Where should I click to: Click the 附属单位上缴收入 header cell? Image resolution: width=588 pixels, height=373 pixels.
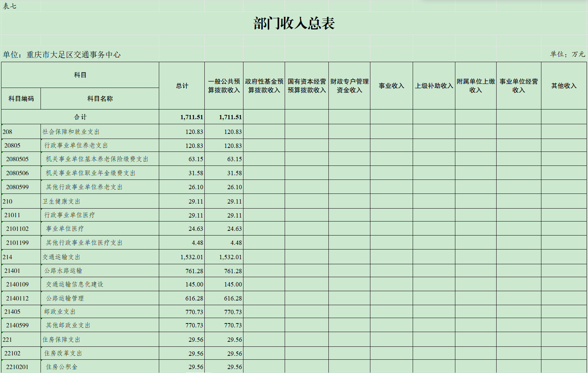coord(476,86)
